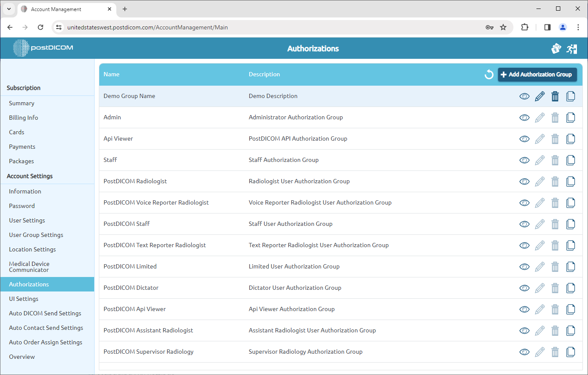The image size is (588, 375).
Task: Click the Add Authorization Group button
Action: coord(537,74)
